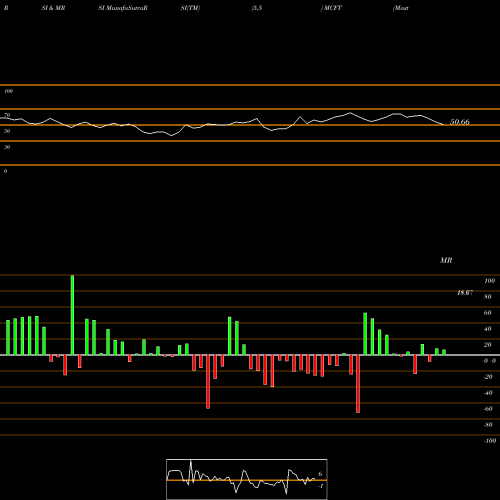
Task: Click the MR axis label 40
Action: 488,329
